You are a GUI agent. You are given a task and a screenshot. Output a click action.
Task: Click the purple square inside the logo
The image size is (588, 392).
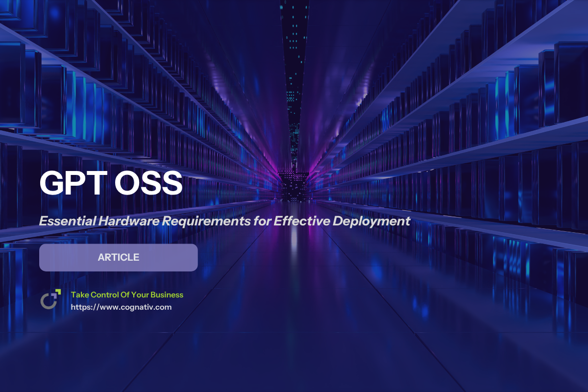[x=54, y=296]
